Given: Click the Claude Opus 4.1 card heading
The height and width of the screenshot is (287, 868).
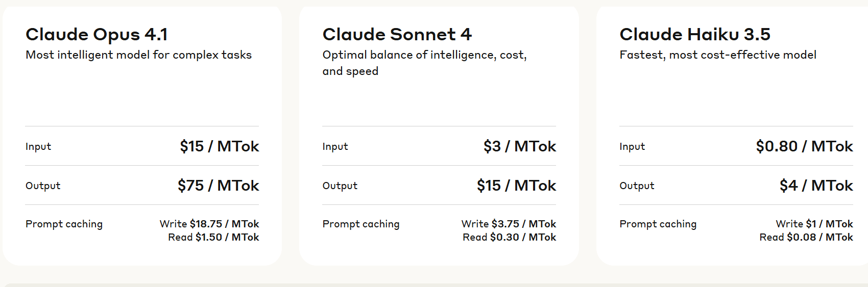Looking at the screenshot, I should coord(97,35).
